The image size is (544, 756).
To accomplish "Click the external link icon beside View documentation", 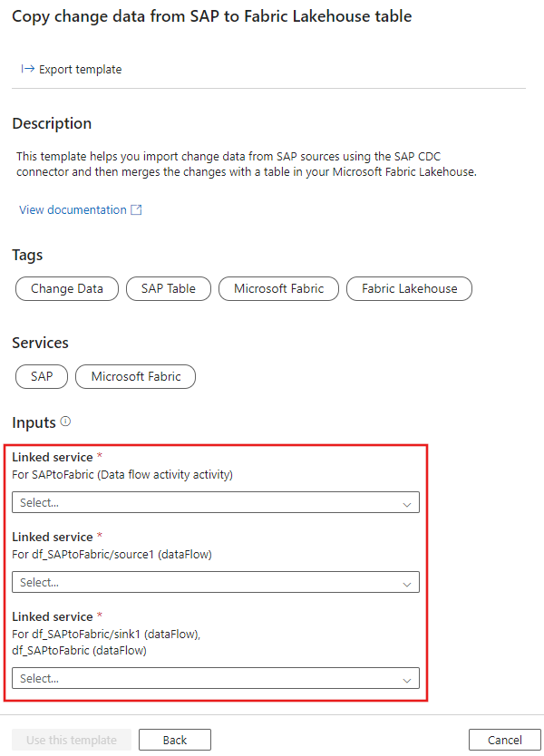I will click(x=137, y=209).
